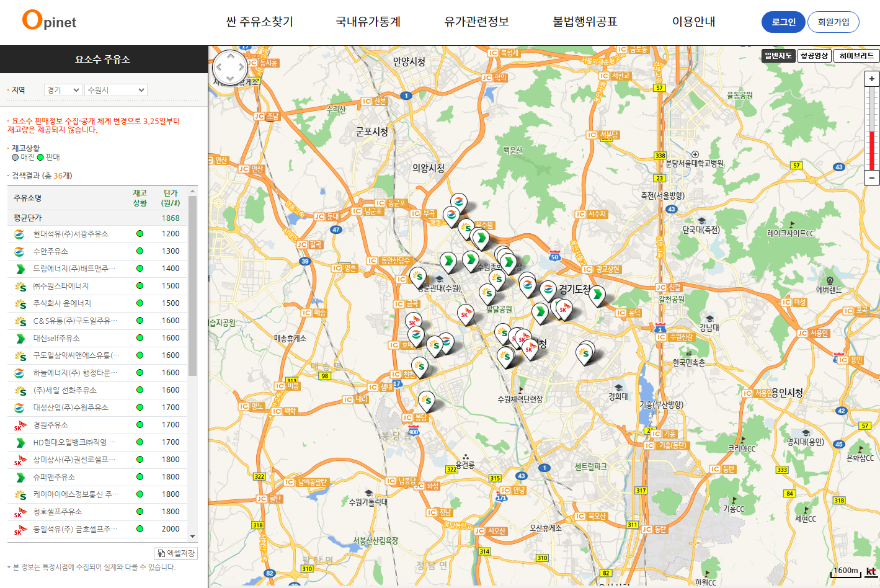Click the kt map provider logo
This screenshot has width=880, height=588.
pyautogui.click(x=871, y=571)
